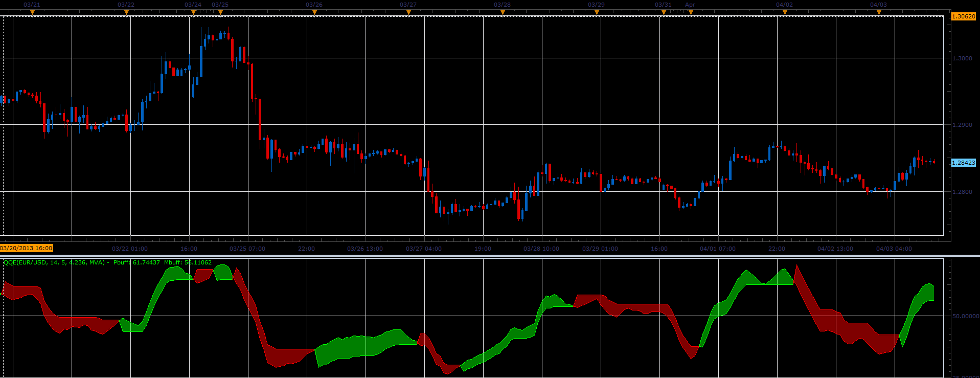Screen dimensions: 980x378
Task: Select the 03/25 orange day marker
Action: pyautogui.click(x=220, y=12)
